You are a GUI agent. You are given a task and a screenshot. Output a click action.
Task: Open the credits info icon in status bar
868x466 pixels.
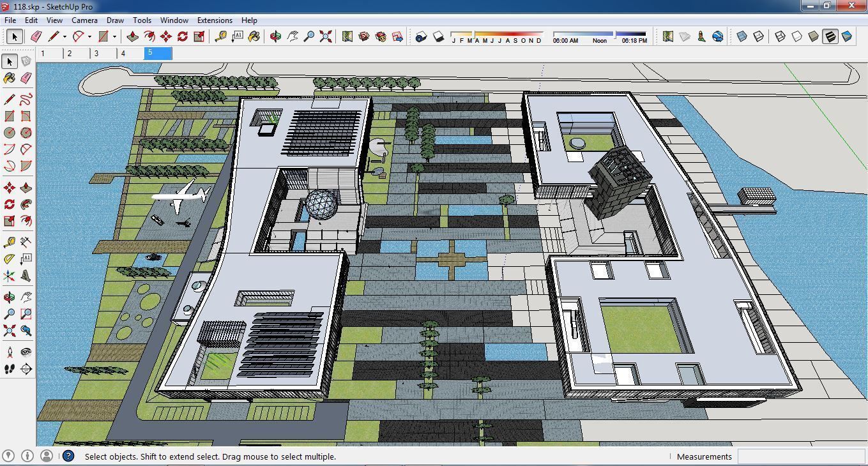coord(27,456)
